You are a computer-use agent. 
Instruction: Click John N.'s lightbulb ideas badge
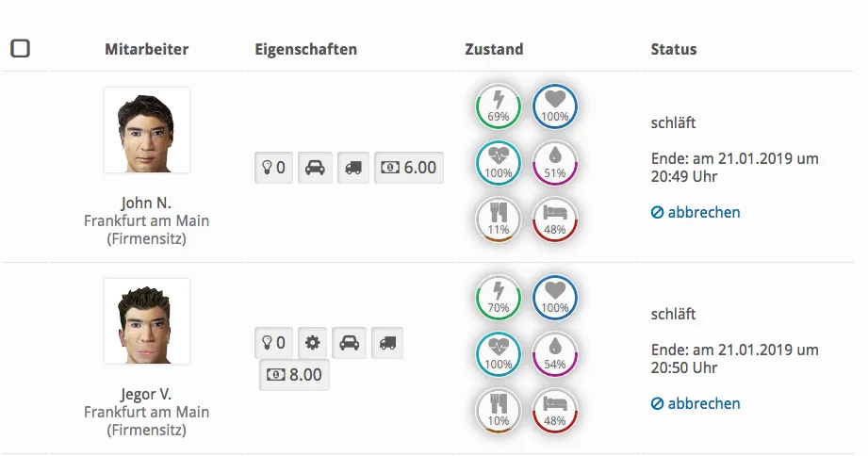coord(273,168)
